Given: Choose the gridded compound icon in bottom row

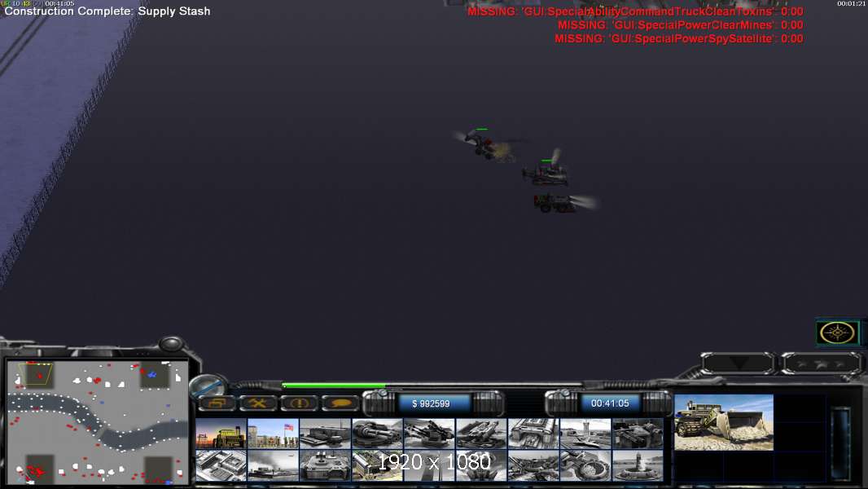Looking at the screenshot, I should [x=221, y=465].
